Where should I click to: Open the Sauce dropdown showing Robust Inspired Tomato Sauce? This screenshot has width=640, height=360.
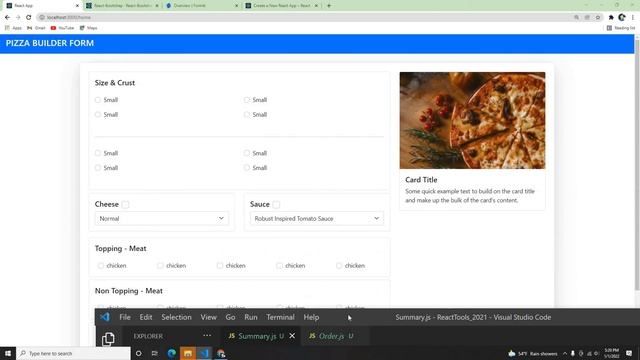tap(317, 219)
